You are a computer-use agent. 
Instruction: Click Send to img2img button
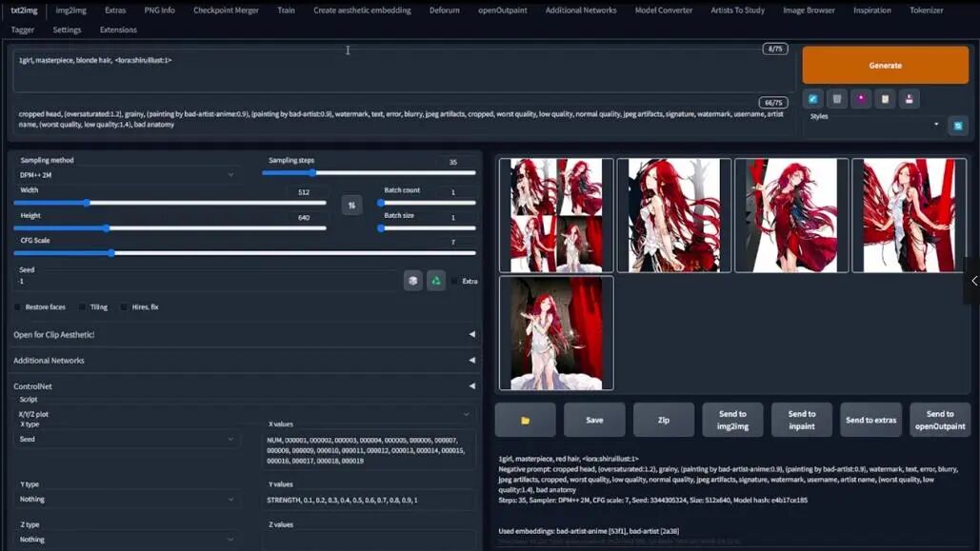pos(732,420)
